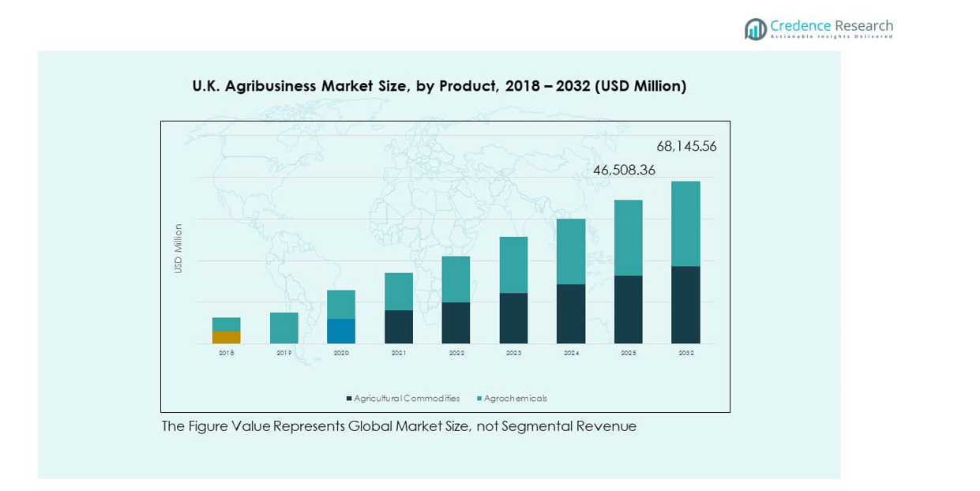Click the Credence Research brand name text

(x=832, y=25)
